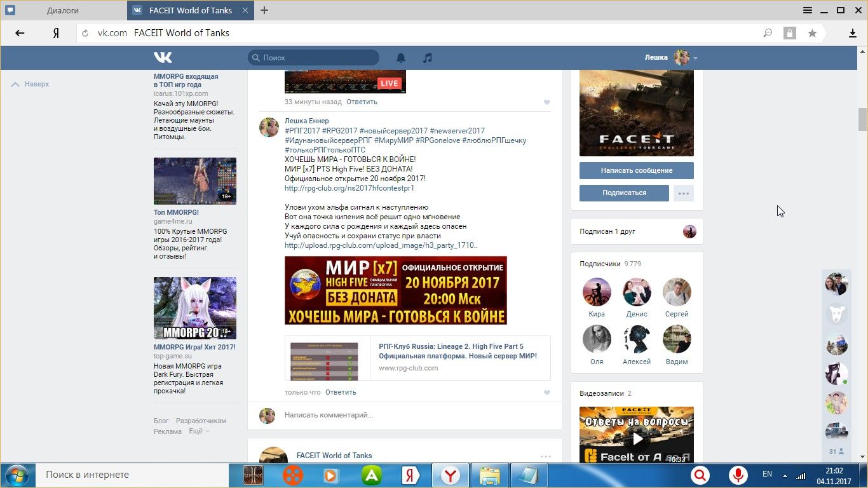
Task: Open 'Видеозаписи' section heading
Action: [x=601, y=394]
